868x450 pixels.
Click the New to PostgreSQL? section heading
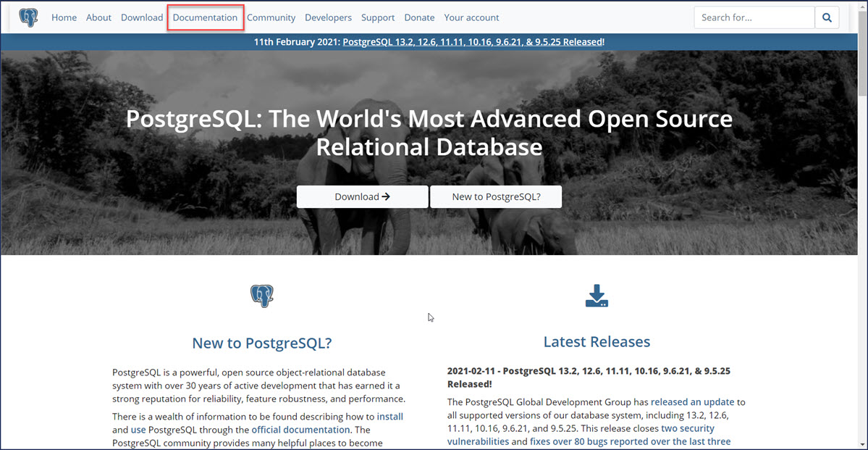click(x=262, y=343)
